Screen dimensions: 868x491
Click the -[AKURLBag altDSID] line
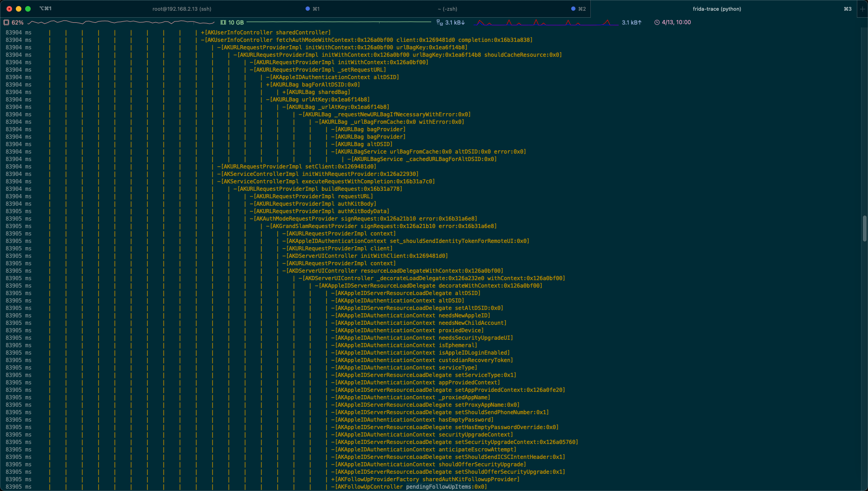[x=362, y=144]
